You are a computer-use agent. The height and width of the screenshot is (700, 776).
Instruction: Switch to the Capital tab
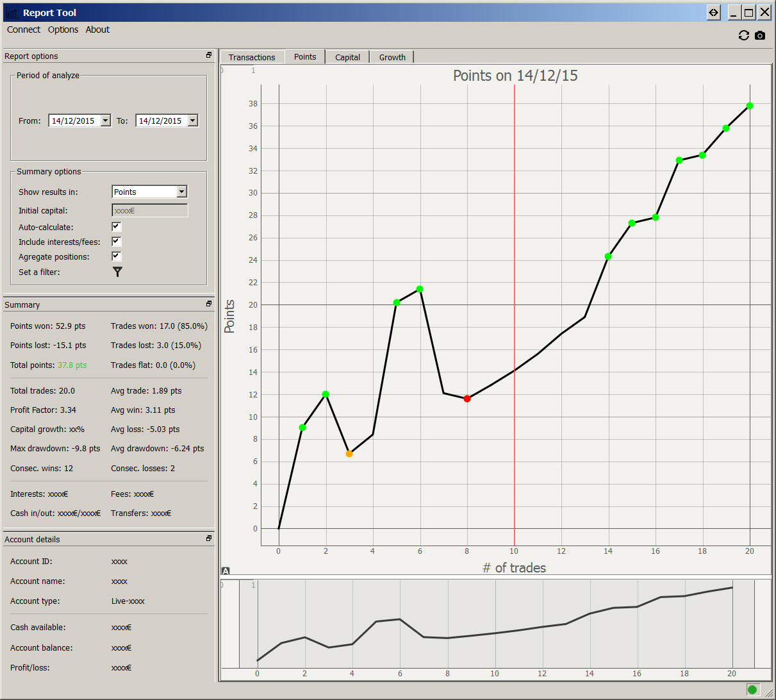click(347, 57)
